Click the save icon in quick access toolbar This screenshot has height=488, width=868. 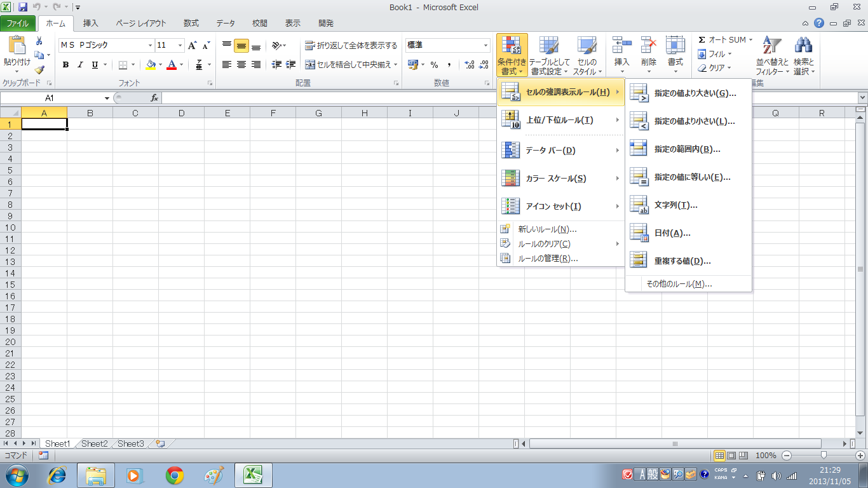tap(23, 8)
